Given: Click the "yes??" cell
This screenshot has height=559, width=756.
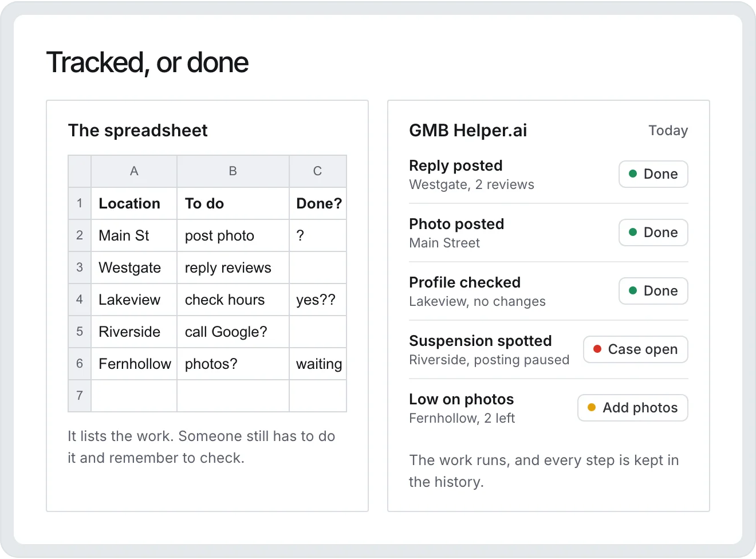Looking at the screenshot, I should (x=318, y=300).
